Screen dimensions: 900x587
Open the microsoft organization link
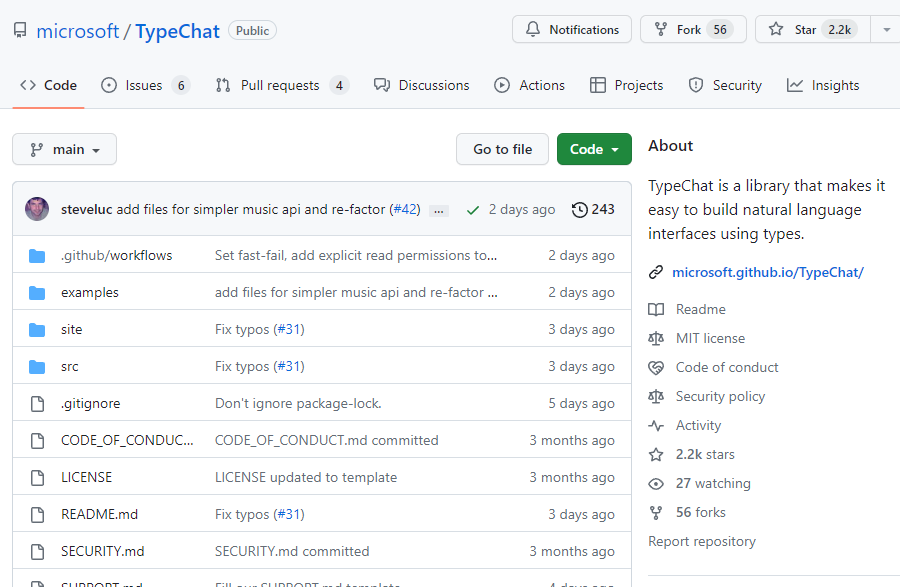tap(77, 31)
